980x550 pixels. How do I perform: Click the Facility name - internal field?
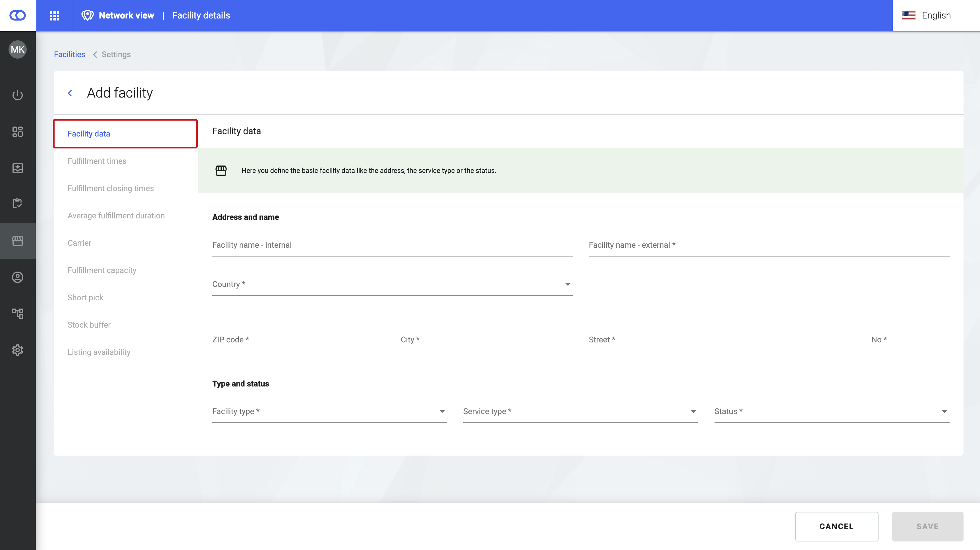coord(392,245)
